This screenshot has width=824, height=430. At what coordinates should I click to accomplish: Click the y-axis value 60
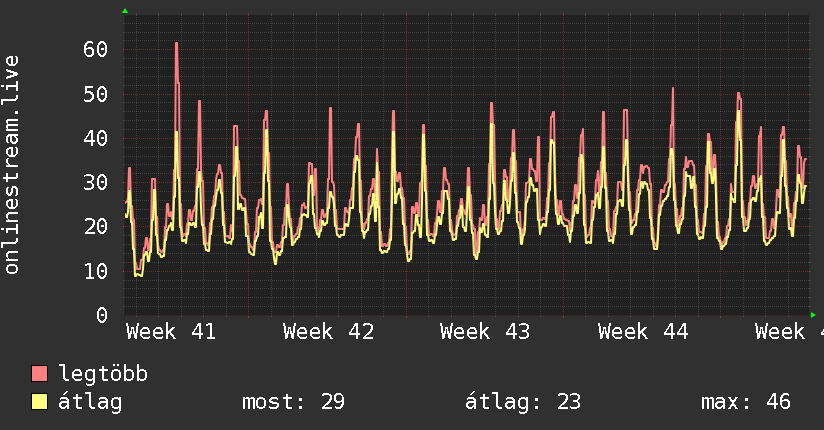[x=96, y=50]
